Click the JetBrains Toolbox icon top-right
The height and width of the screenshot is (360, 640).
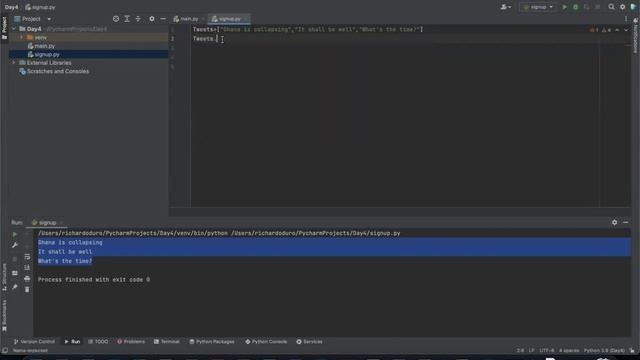(633, 7)
